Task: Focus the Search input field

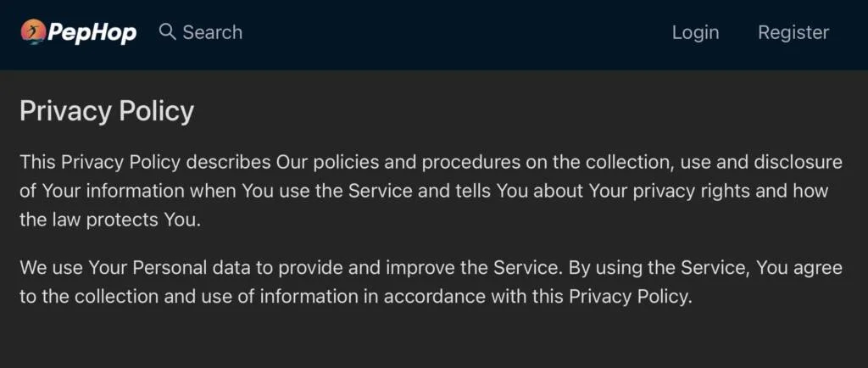Action: pyautogui.click(x=212, y=32)
